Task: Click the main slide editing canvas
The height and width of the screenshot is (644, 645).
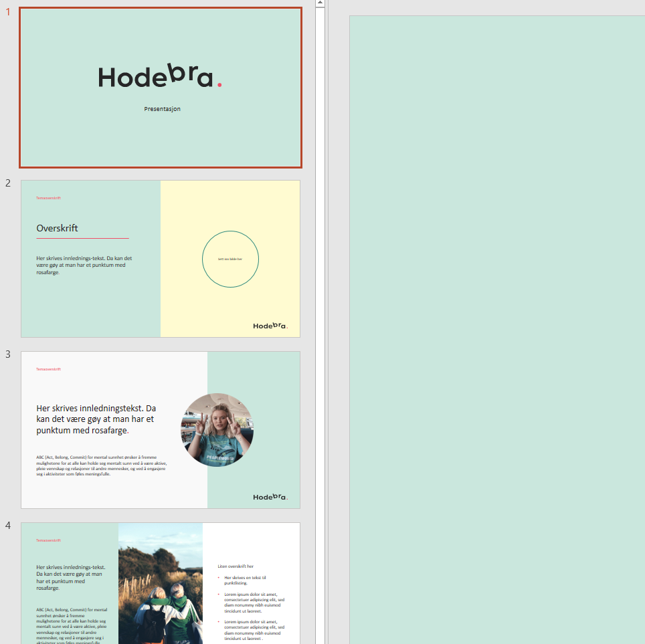Action: [497, 330]
